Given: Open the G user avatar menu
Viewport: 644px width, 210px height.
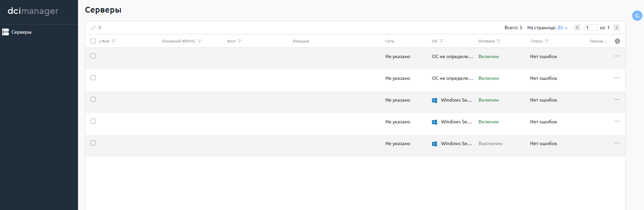Looking at the screenshot, I should coord(637,16).
